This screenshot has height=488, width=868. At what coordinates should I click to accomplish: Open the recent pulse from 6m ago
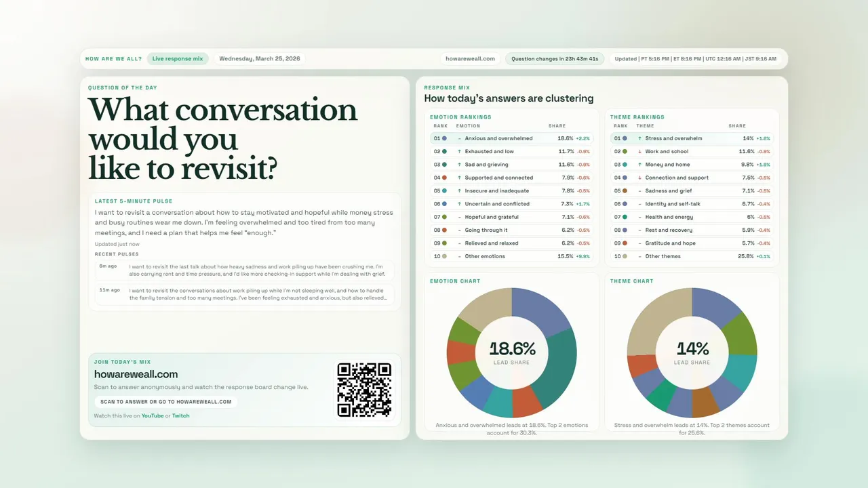coord(244,271)
